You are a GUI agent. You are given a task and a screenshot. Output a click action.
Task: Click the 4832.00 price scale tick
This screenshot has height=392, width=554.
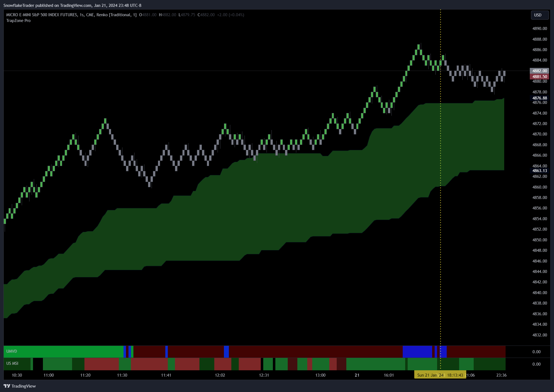539,335
